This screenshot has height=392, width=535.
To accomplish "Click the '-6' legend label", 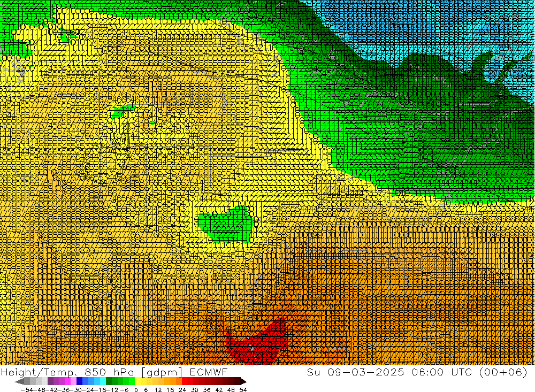I will tap(124, 390).
